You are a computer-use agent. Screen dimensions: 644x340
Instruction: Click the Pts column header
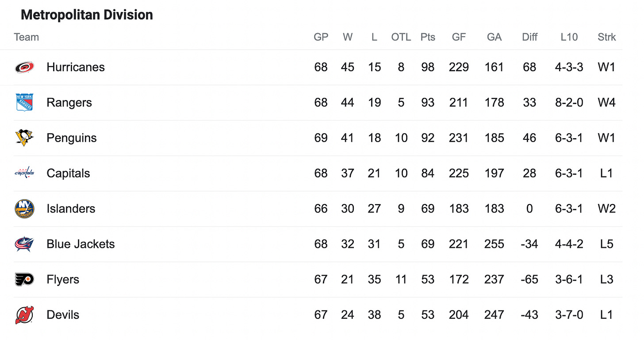point(428,37)
